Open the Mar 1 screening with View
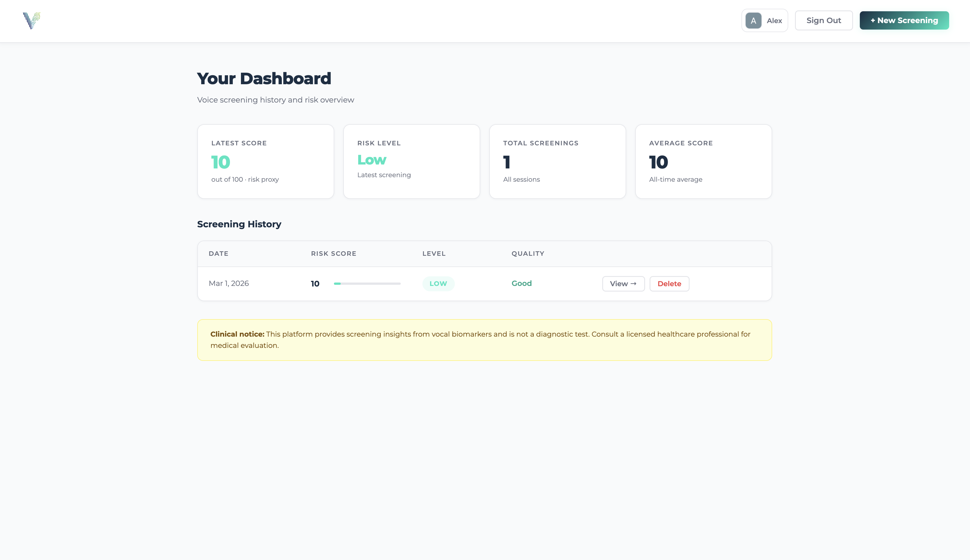 pyautogui.click(x=623, y=284)
